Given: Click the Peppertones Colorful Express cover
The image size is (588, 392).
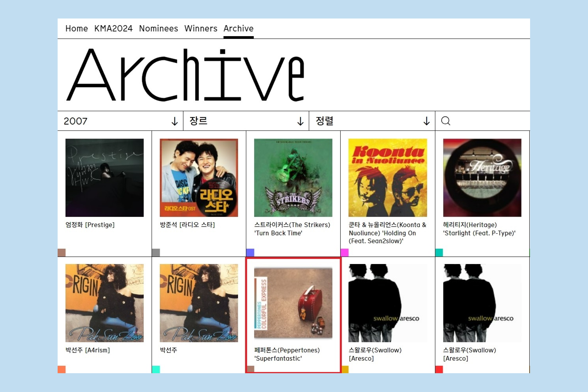Looking at the screenshot, I should pos(293,303).
